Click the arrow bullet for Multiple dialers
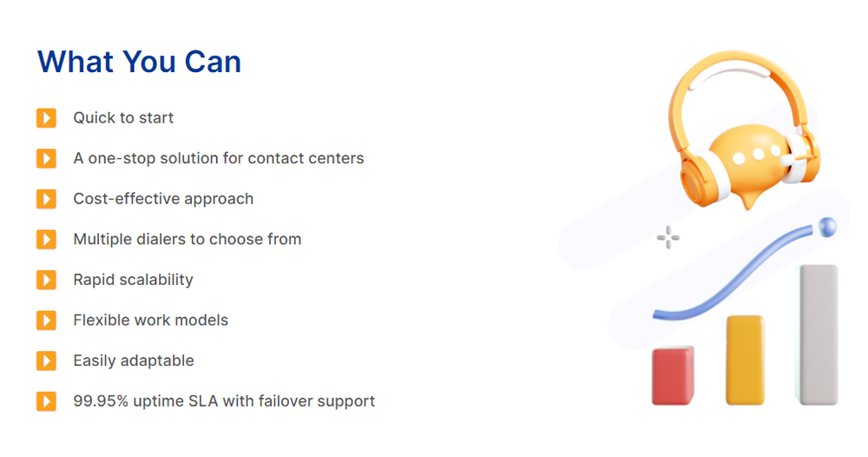 [x=47, y=239]
